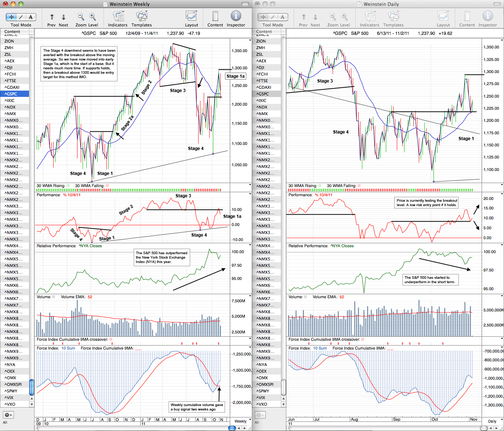504x431 pixels.
Task: Select ZSL in Daily symbol list
Action: click(266, 54)
